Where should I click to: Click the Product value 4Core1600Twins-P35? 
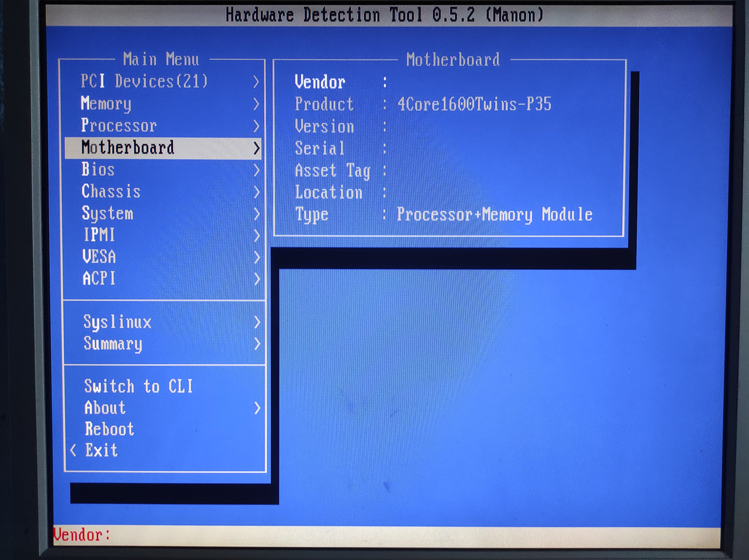pos(474,104)
